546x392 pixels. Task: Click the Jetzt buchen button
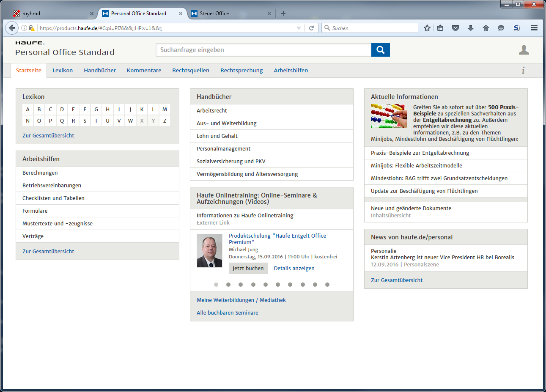(248, 268)
